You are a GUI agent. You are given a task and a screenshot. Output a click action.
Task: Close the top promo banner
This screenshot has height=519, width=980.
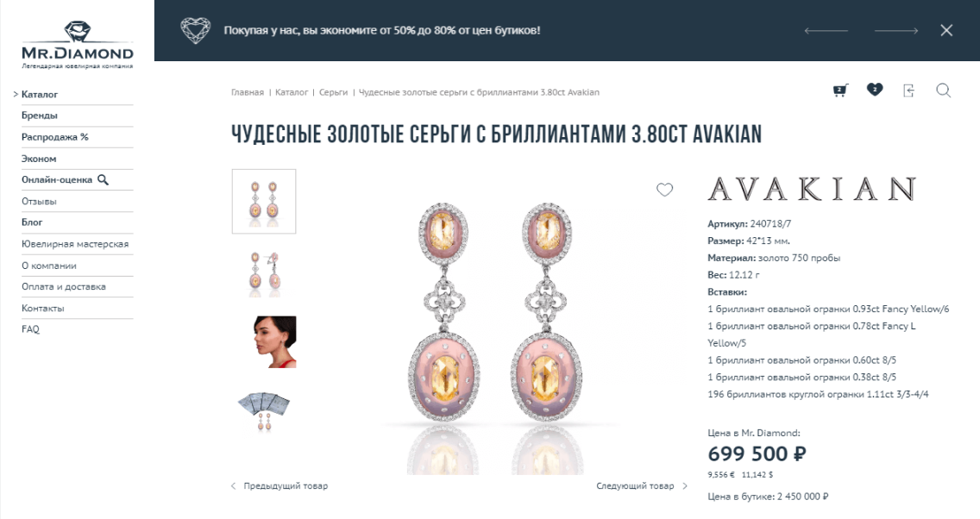point(946,30)
